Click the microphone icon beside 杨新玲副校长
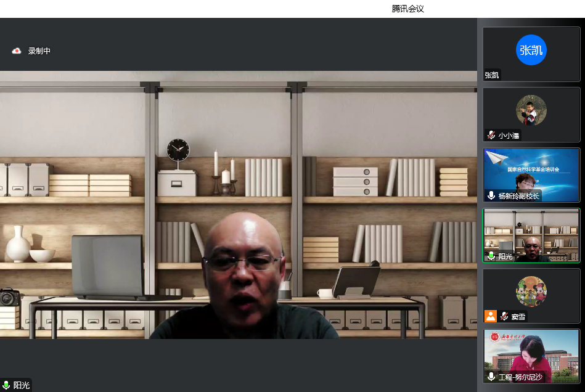The image size is (585, 392). tap(491, 196)
